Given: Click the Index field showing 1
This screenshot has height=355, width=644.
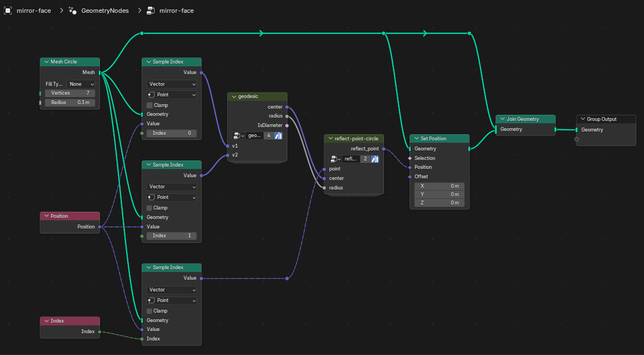Looking at the screenshot, I should point(172,236).
